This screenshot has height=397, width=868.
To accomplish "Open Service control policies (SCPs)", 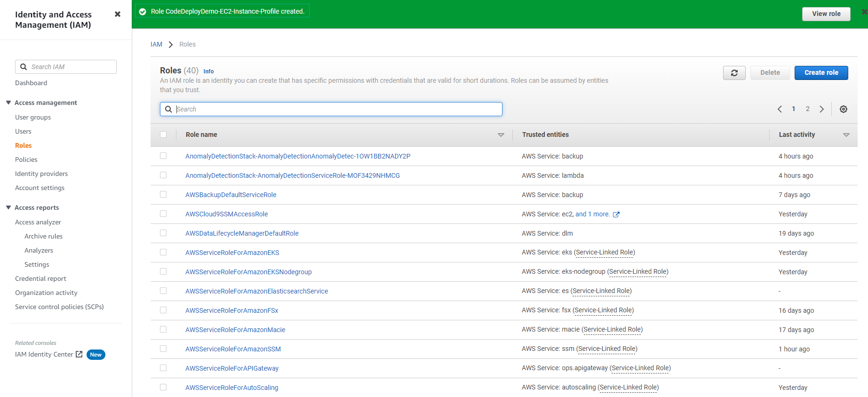I will pyautogui.click(x=59, y=307).
